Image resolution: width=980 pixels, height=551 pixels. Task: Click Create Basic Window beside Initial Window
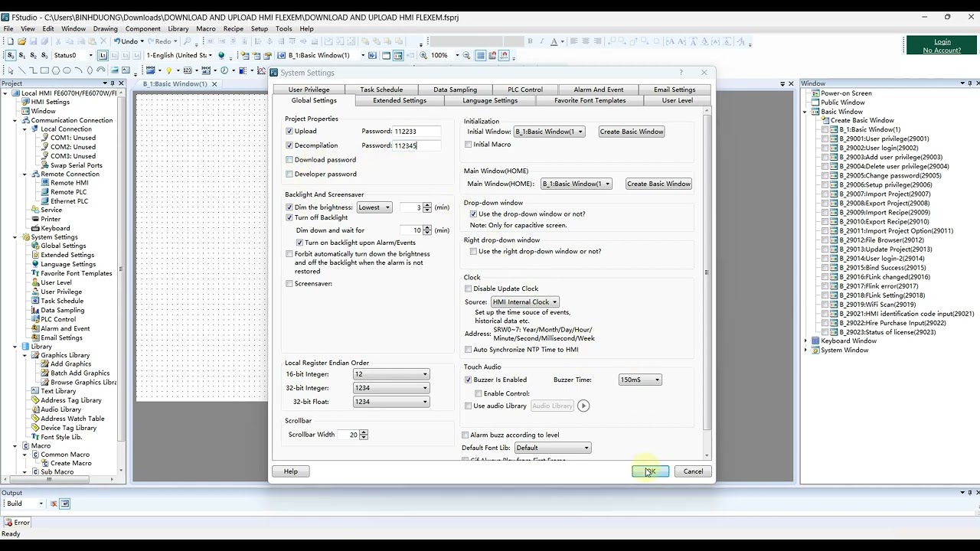[632, 132]
